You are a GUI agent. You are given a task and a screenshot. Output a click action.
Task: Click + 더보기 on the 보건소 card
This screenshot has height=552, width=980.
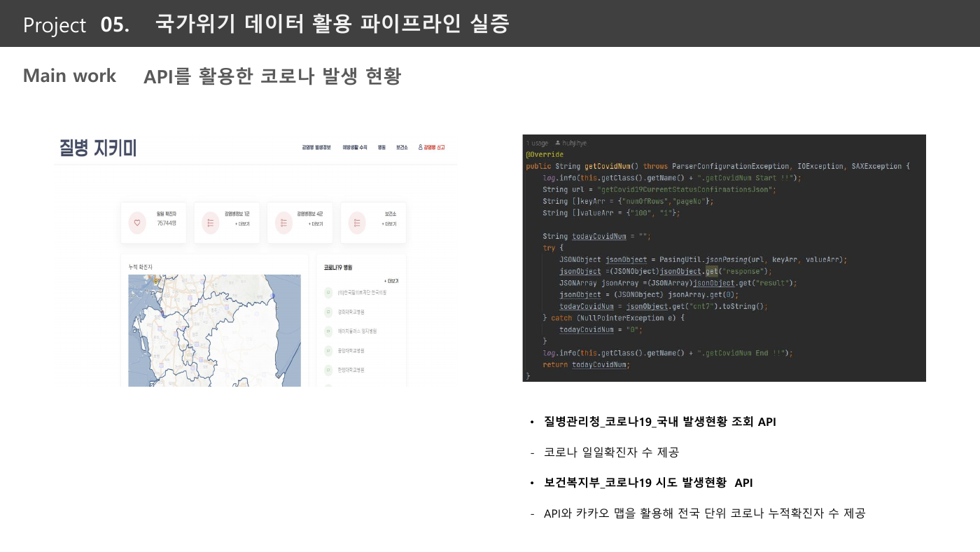point(389,224)
